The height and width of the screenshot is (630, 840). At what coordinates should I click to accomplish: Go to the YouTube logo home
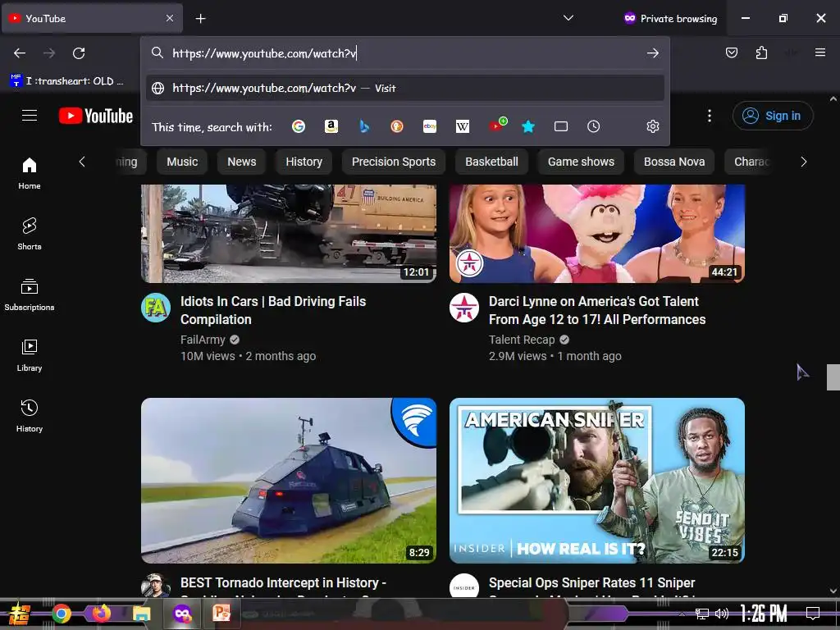(x=96, y=116)
